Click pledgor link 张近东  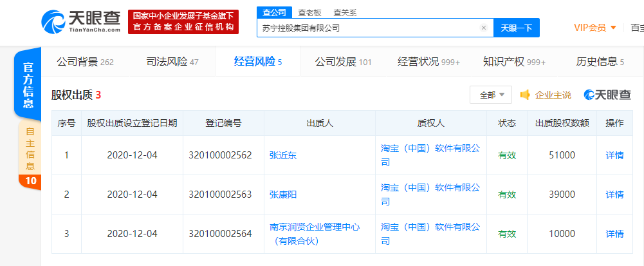(283, 155)
